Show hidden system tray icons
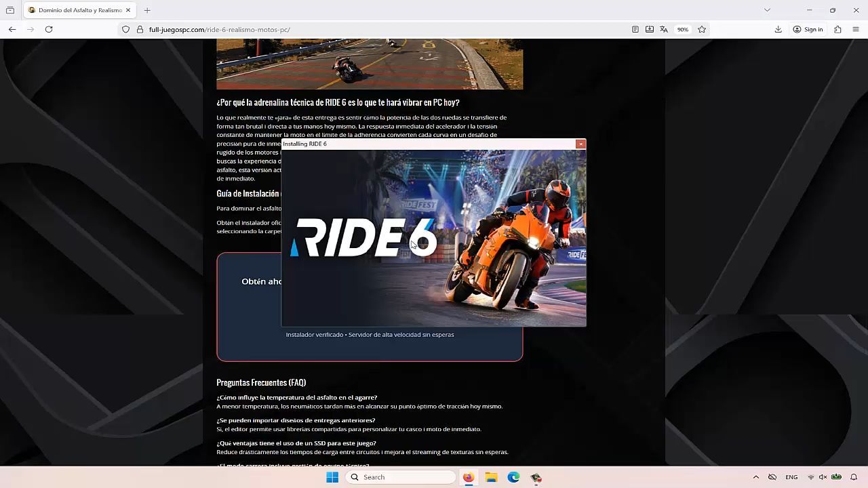The width and height of the screenshot is (868, 488). 756,477
